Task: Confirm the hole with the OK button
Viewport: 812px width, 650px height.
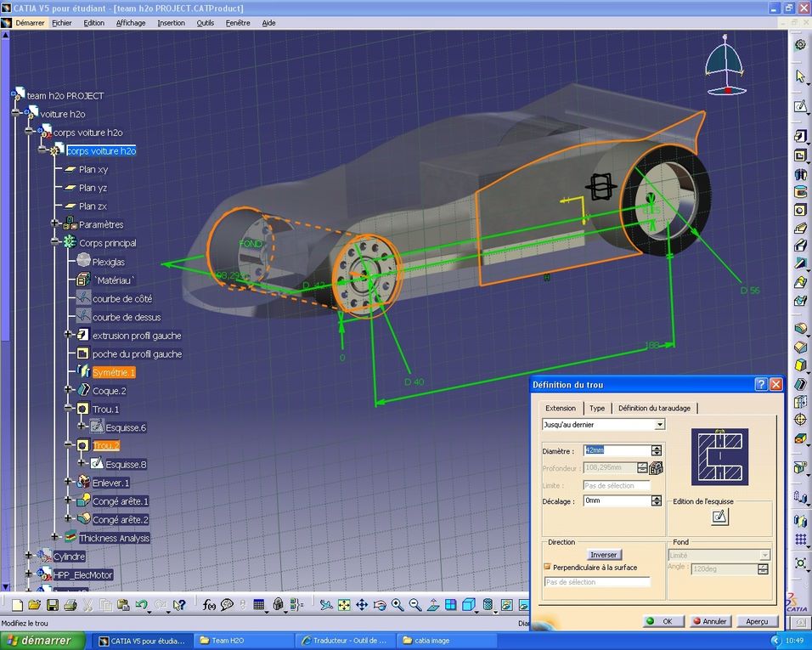Action: pos(663,621)
